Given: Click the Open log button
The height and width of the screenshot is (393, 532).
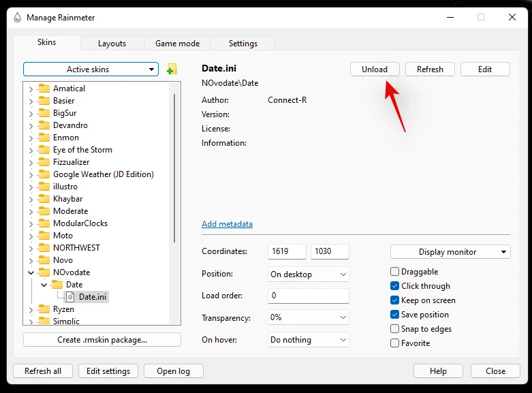Looking at the screenshot, I should click(174, 371).
